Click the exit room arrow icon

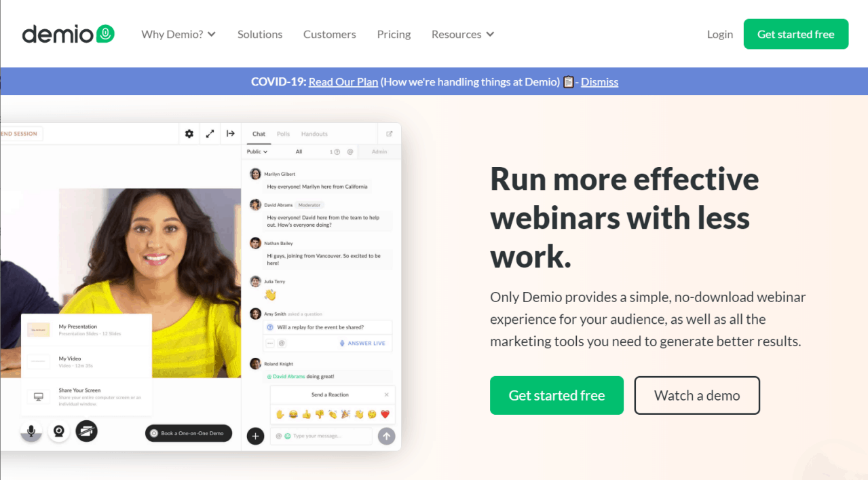pyautogui.click(x=230, y=134)
